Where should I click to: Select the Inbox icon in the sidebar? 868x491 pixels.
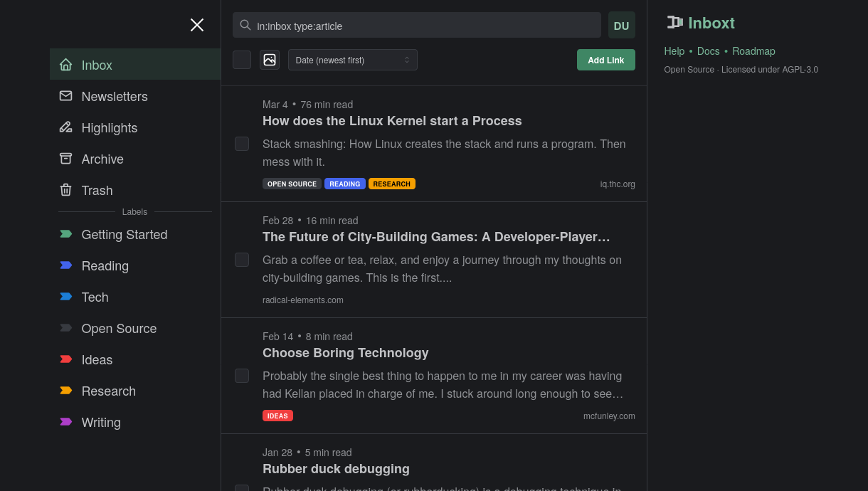pos(65,64)
